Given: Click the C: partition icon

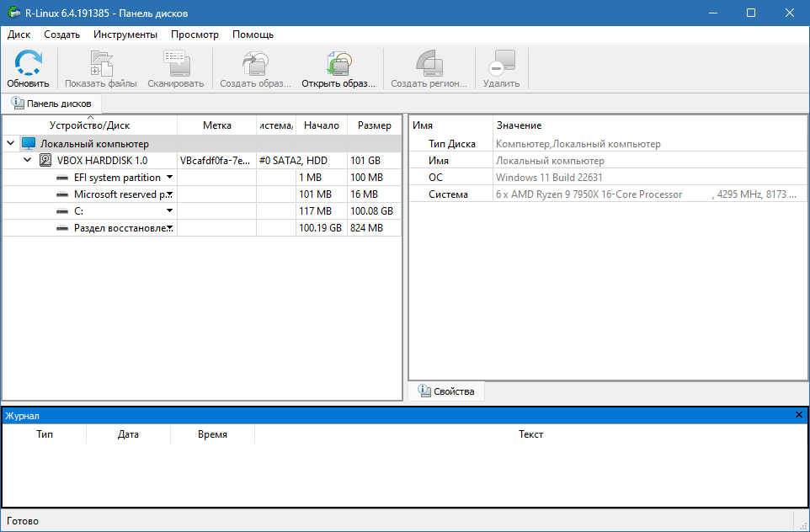Looking at the screenshot, I should (62, 211).
